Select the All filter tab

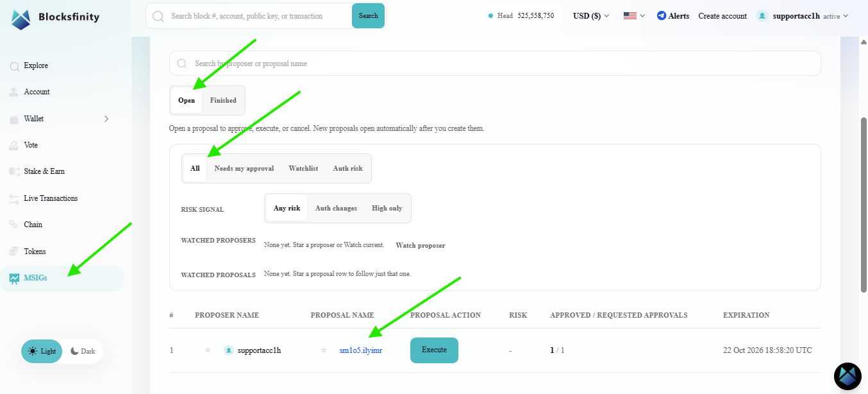[195, 169]
